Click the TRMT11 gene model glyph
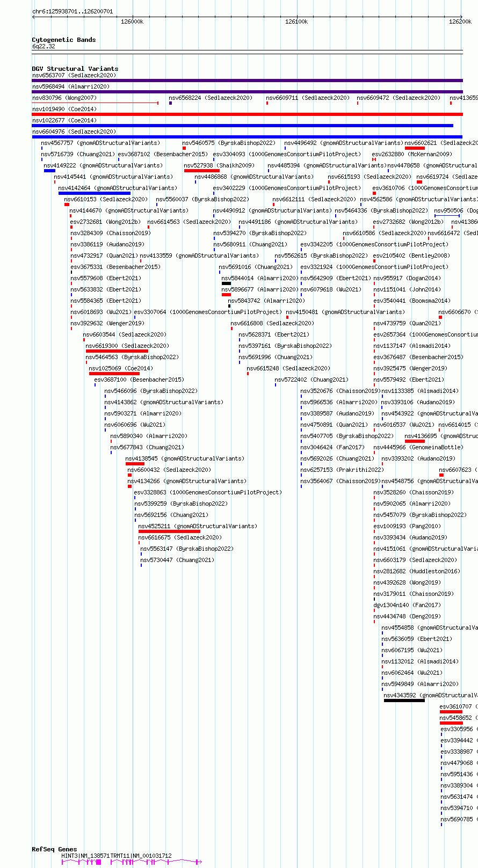Image resolution: width=478 pixels, height=868 pixels. 156,862
